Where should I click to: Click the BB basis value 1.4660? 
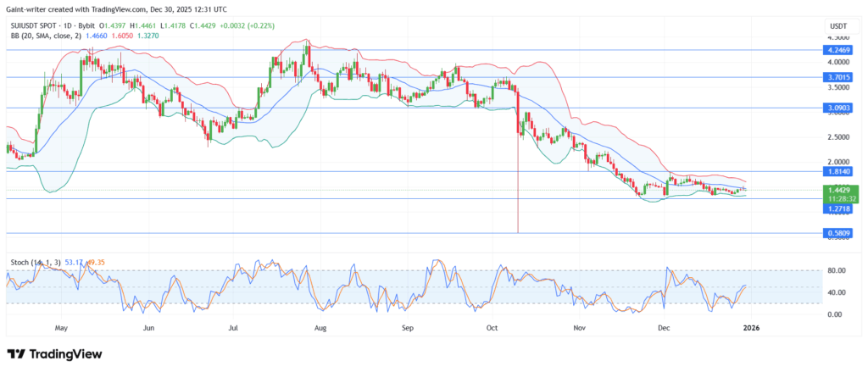pos(97,35)
